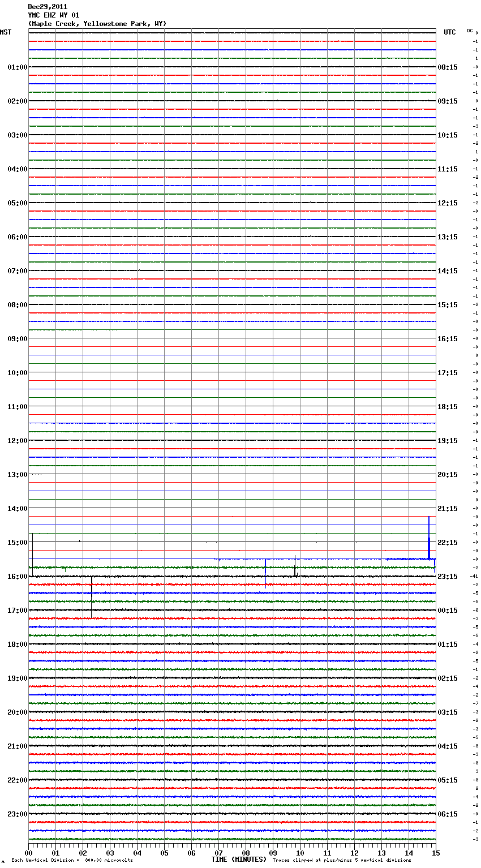This screenshot has height=868, width=481.
Task: Click minute-axis tick label "07" at bottom
Action: (219, 853)
